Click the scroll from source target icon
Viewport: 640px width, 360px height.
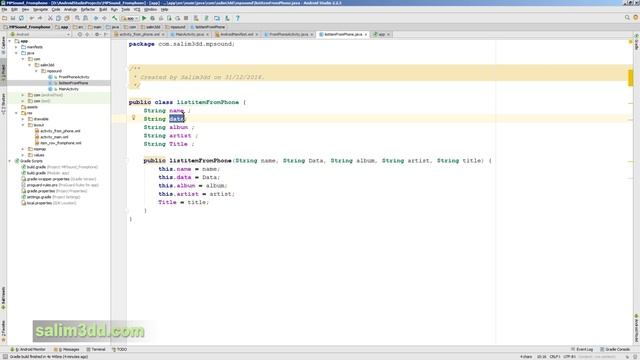pyautogui.click(x=80, y=35)
